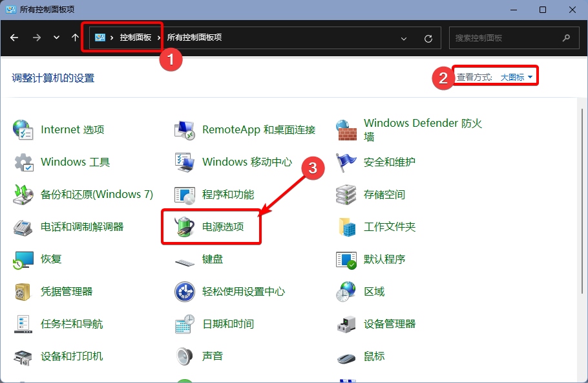The width and height of the screenshot is (588, 383).
Task: Open the 查看方式 大图标 dropdown
Action: coord(516,78)
